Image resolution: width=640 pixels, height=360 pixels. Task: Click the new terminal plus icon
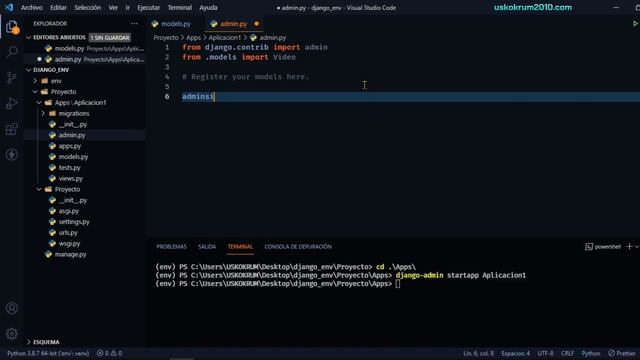pos(629,247)
